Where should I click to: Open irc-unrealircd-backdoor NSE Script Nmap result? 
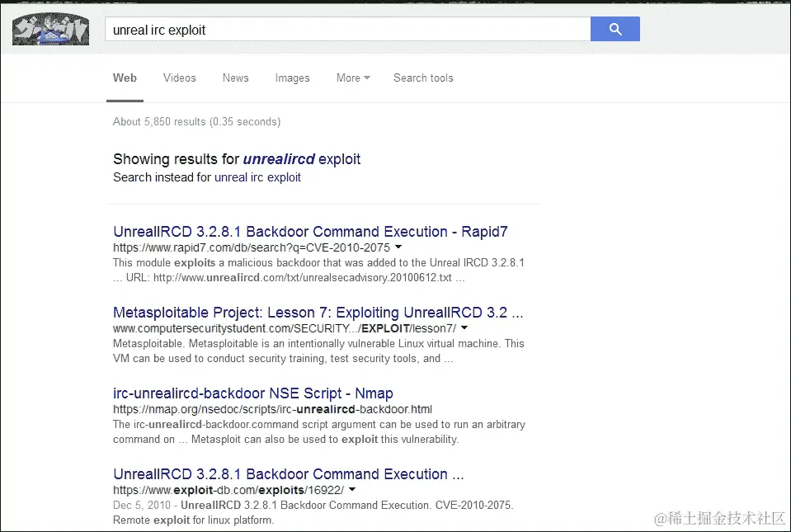(252, 393)
